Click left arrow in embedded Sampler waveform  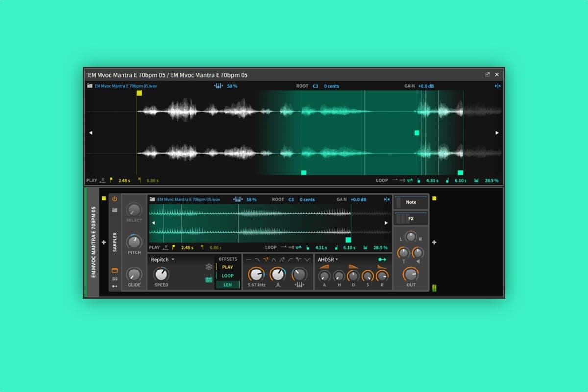tap(153, 222)
